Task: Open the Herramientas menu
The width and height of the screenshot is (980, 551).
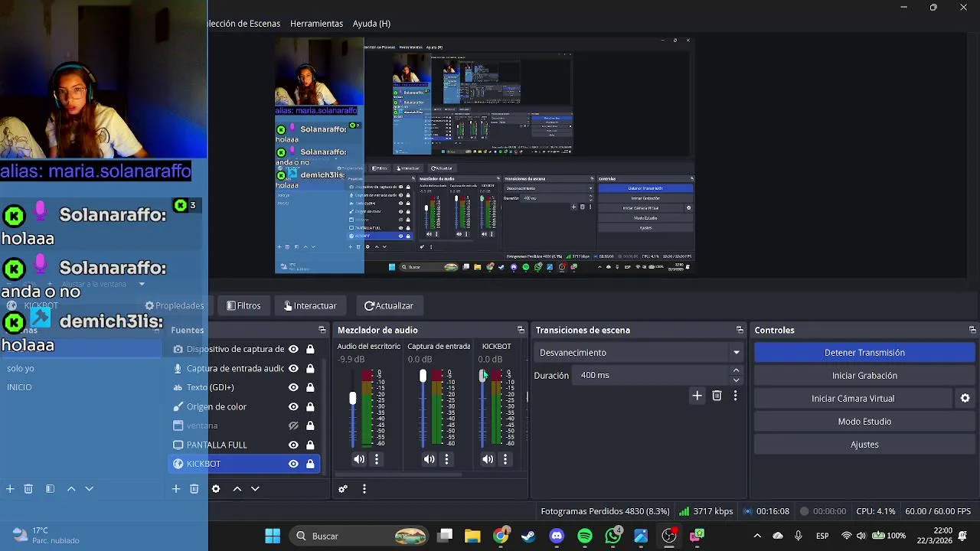Action: pos(316,24)
